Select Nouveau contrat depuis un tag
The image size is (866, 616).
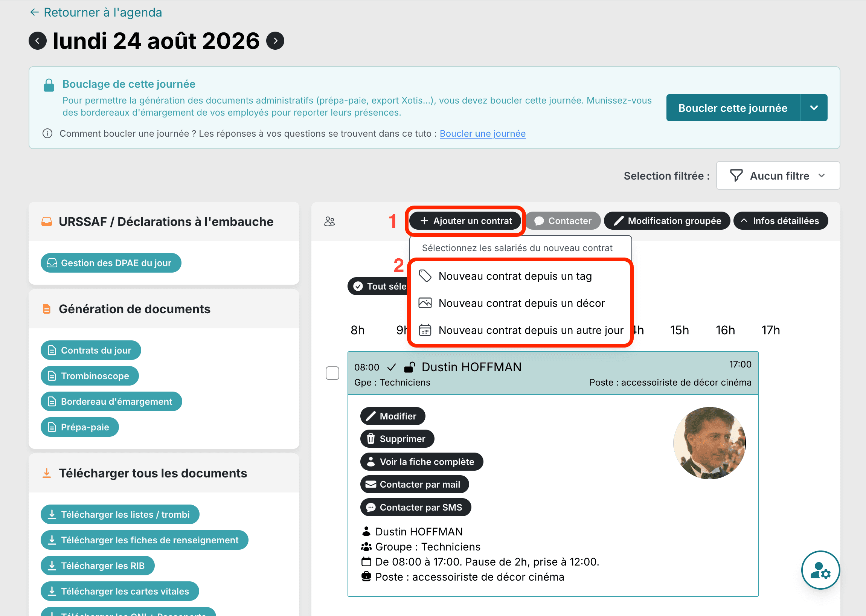(520, 276)
